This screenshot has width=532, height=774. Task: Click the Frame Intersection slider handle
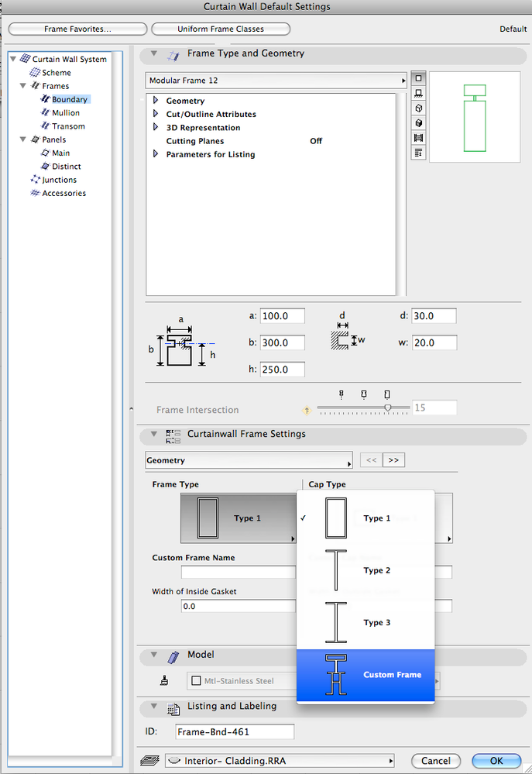388,408
